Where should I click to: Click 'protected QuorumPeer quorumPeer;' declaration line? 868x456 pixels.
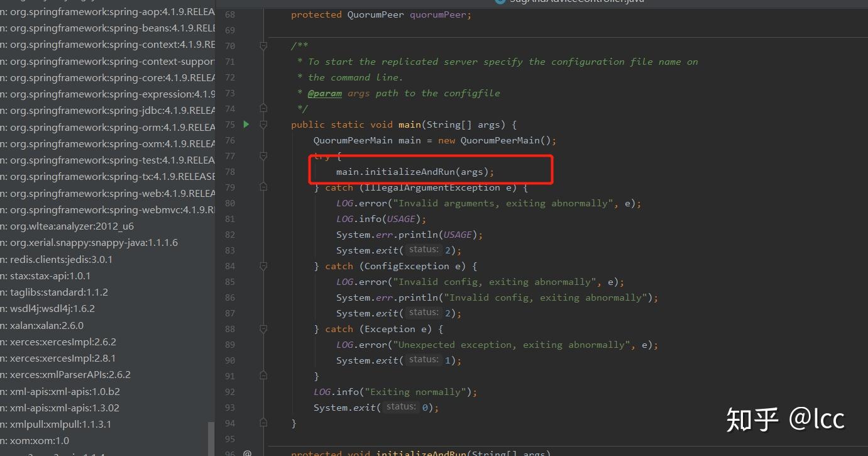point(381,14)
